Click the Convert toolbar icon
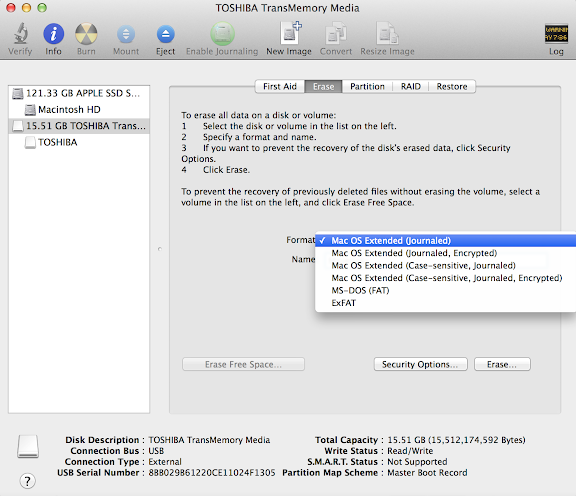576x496 pixels. pos(336,34)
